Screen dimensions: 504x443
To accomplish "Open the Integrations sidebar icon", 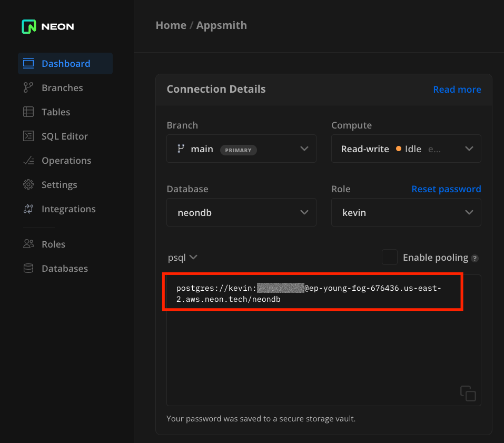I will pos(28,209).
